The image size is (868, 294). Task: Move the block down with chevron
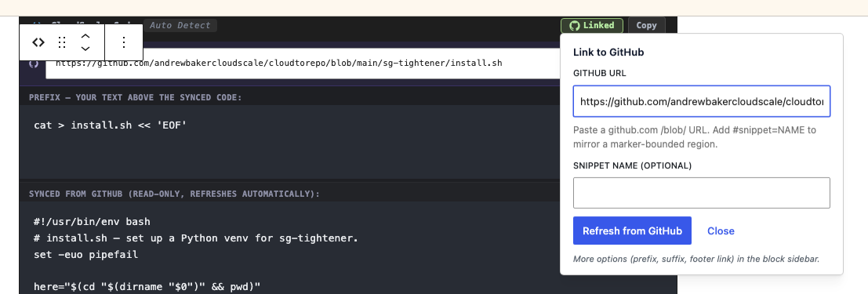pos(85,49)
